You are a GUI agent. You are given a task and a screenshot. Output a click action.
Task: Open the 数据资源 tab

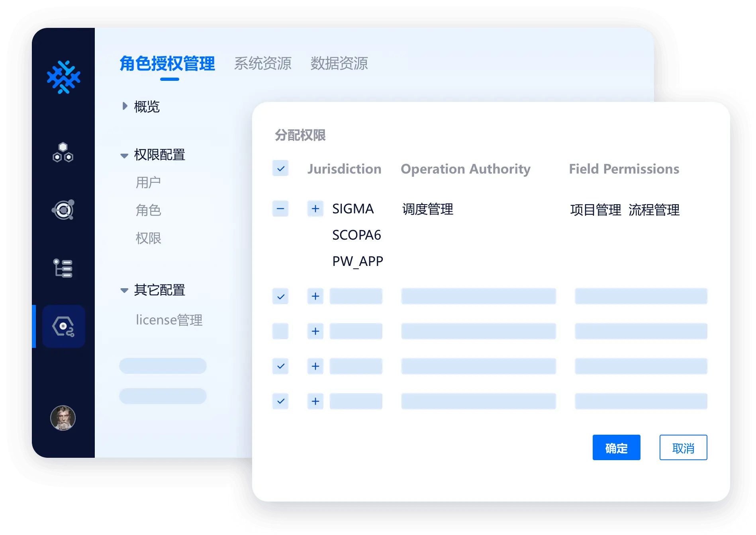click(x=339, y=64)
